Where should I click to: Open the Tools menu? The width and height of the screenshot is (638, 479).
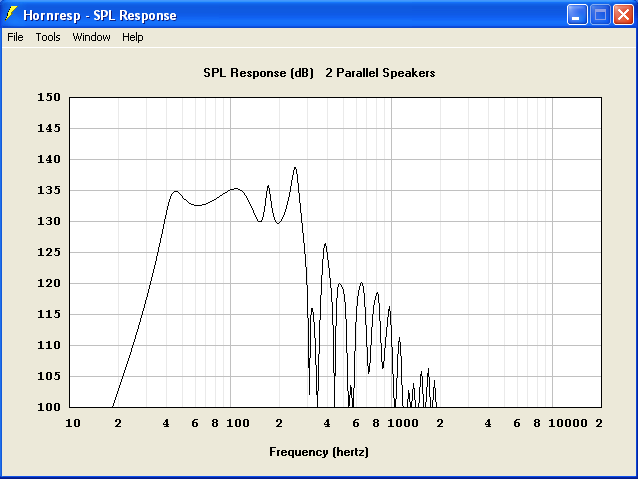[x=48, y=37]
